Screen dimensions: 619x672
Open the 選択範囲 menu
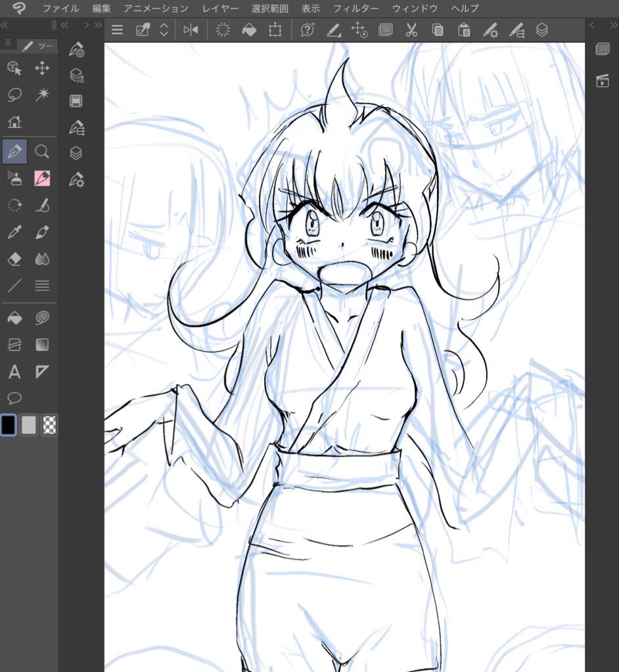pos(270,8)
